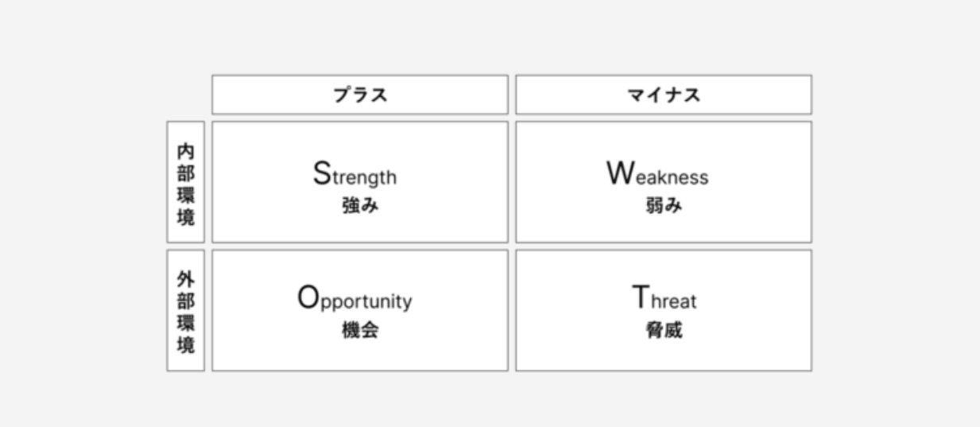This screenshot has width=980, height=427.
Task: Click the プラス column header
Action: (359, 95)
